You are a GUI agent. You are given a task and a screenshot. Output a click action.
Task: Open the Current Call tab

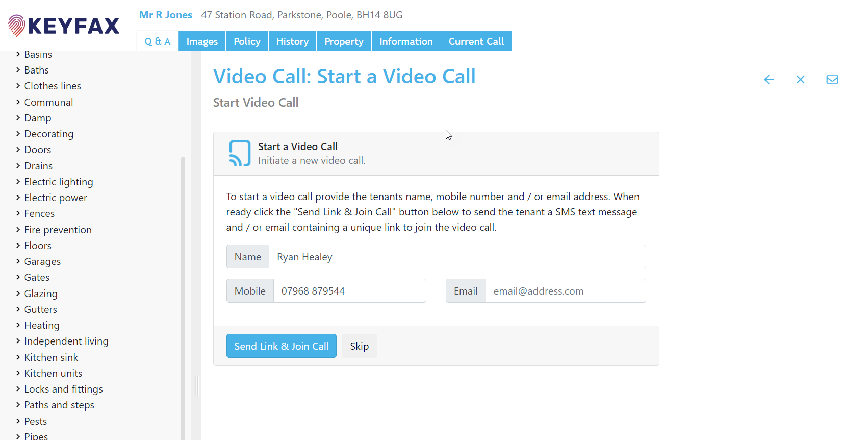(476, 41)
